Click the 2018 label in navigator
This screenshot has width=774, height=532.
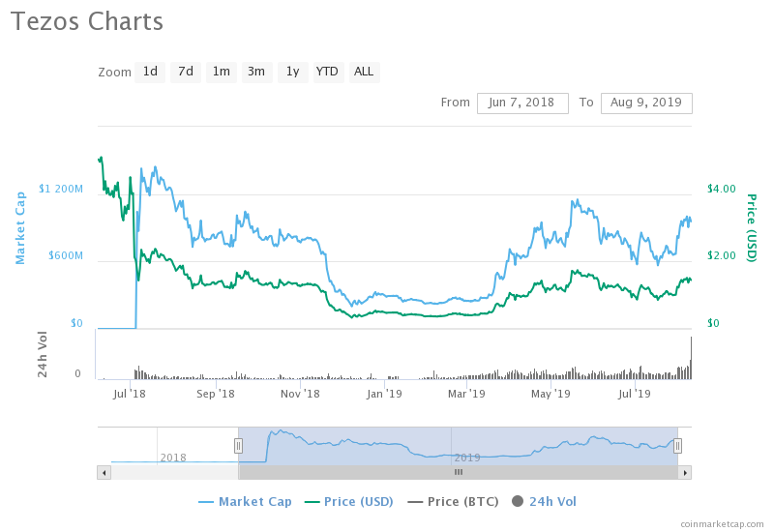coord(173,458)
